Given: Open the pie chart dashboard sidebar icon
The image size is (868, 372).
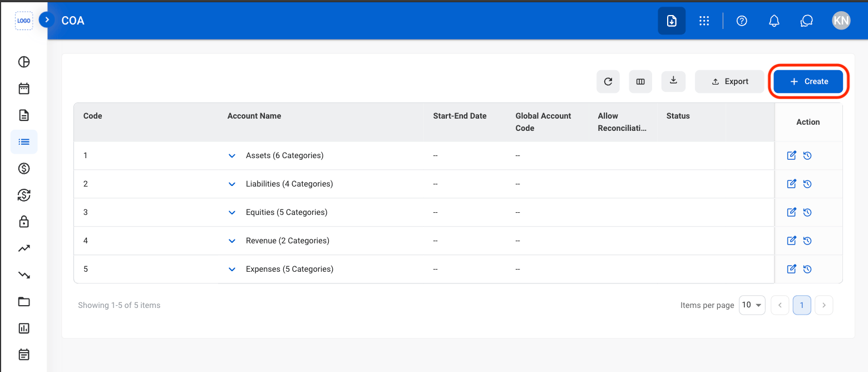Looking at the screenshot, I should pyautogui.click(x=24, y=62).
